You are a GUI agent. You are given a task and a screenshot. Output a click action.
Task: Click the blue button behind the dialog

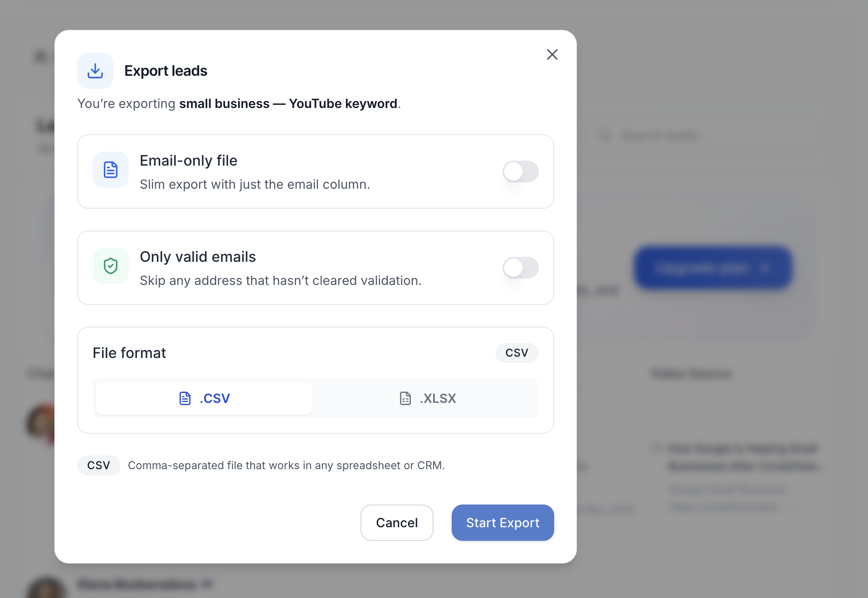(x=713, y=268)
